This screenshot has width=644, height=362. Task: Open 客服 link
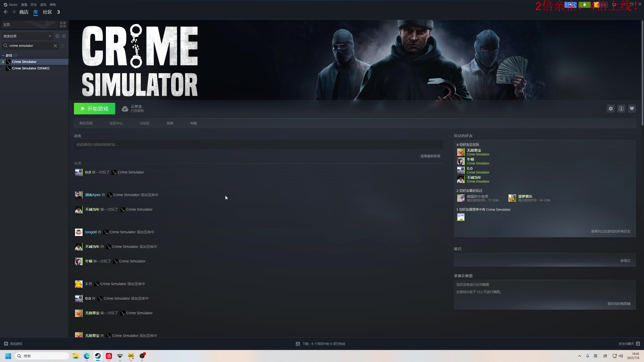click(194, 123)
